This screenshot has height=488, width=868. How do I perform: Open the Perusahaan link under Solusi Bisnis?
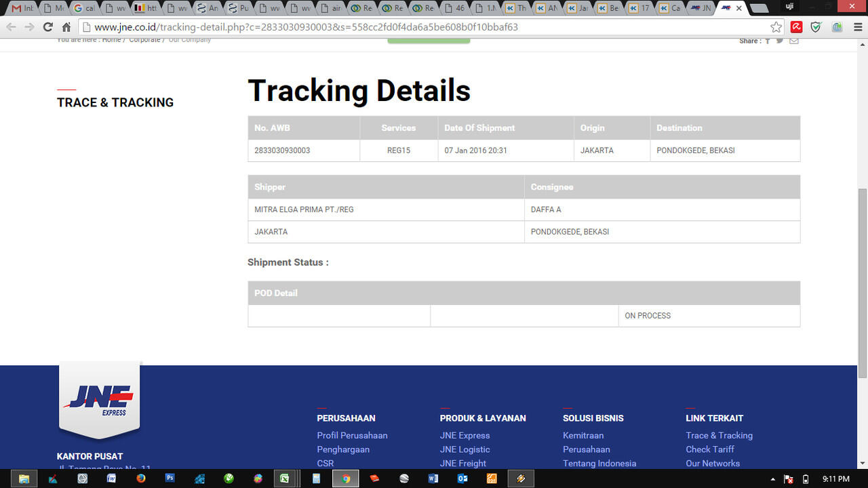click(x=587, y=449)
